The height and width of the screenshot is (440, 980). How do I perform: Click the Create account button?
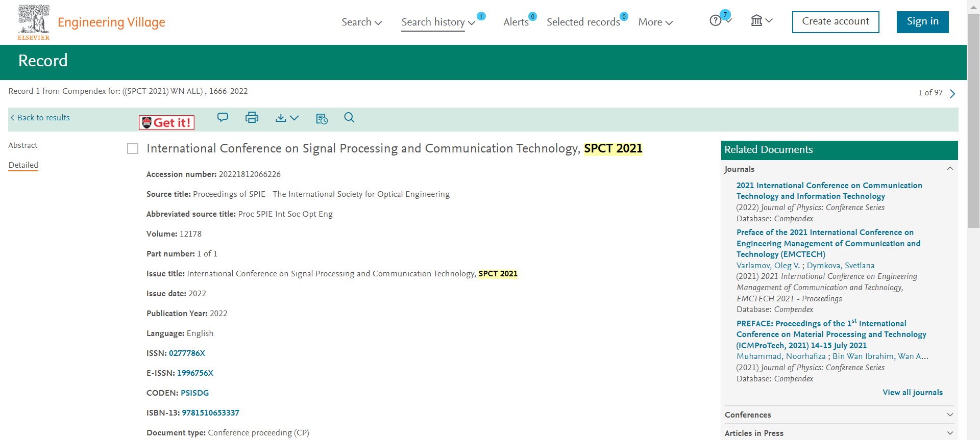pos(836,22)
